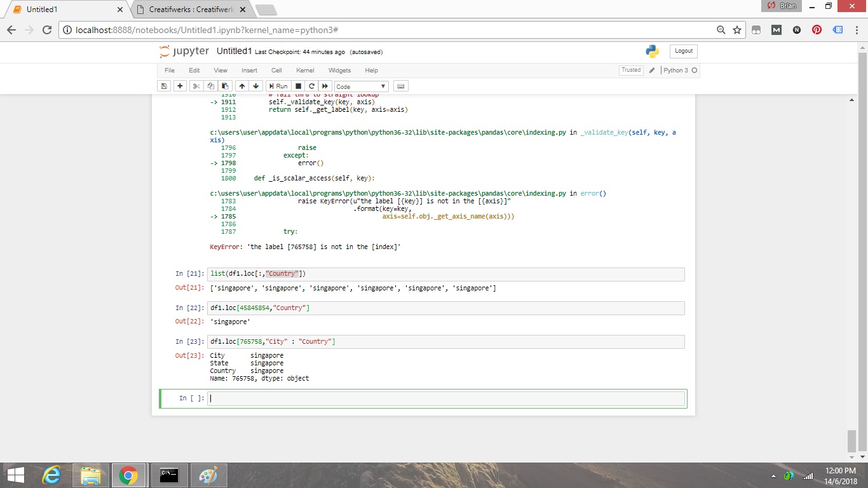The width and height of the screenshot is (868, 488).
Task: Rename the notebook title Untitled1
Action: coord(234,51)
